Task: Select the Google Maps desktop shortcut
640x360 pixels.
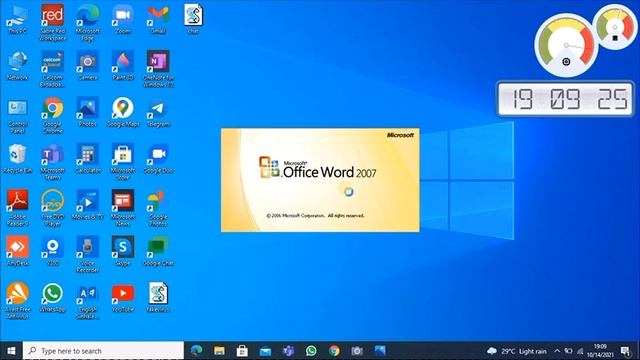Action: pos(123,112)
